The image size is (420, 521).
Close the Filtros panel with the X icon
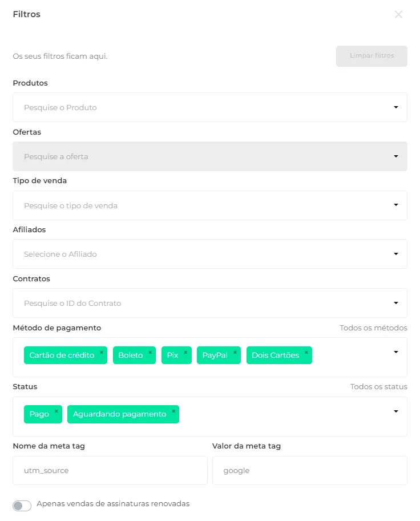tap(398, 14)
